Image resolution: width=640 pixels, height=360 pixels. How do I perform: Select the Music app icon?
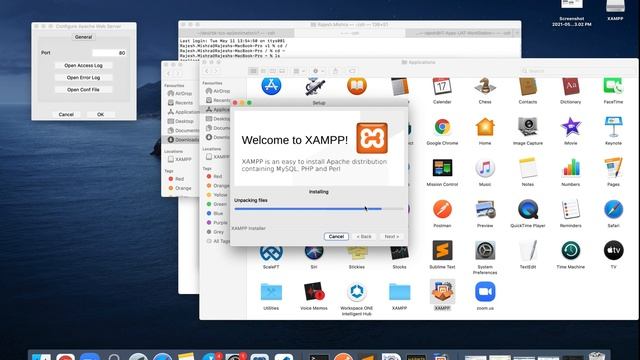point(485,168)
